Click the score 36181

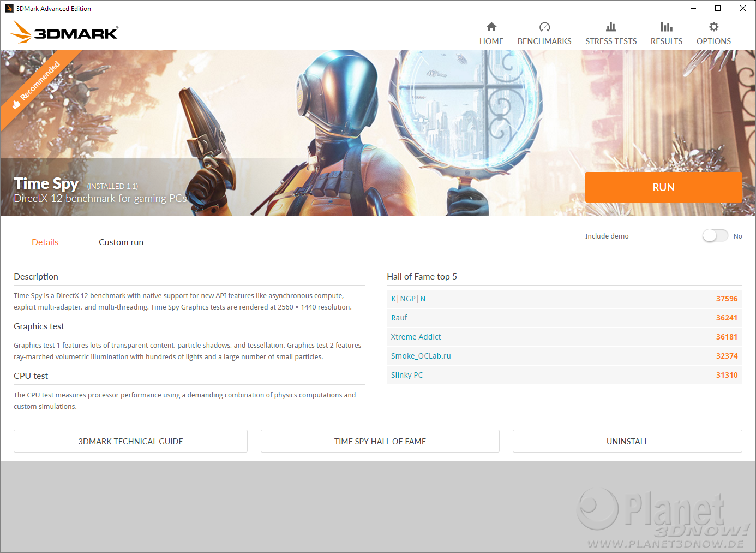[727, 337]
